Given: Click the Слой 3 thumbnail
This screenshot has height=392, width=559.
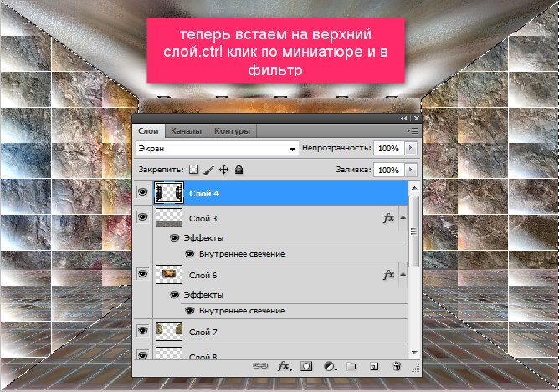Looking at the screenshot, I should tap(169, 217).
